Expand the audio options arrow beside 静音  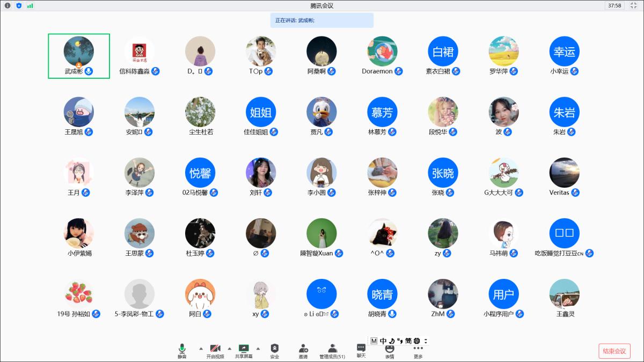coord(201,348)
